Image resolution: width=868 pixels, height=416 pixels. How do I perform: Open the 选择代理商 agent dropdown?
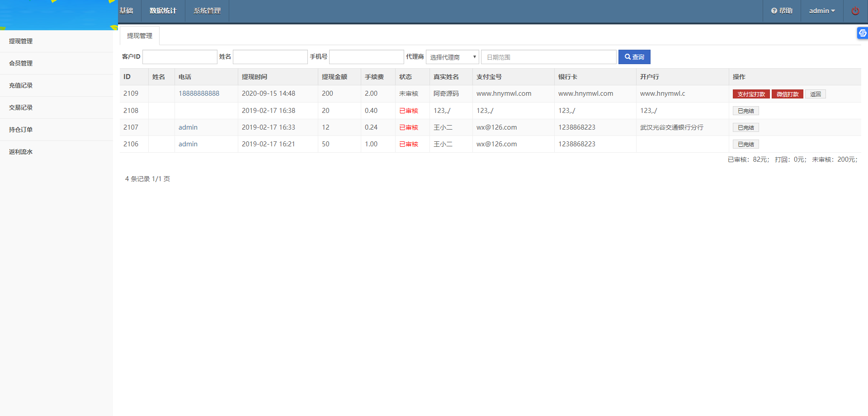(x=452, y=57)
